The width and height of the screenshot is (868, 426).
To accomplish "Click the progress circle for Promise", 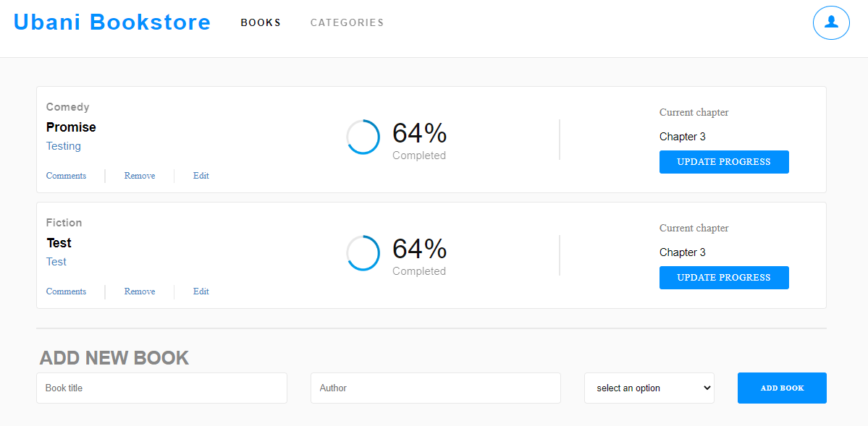I will click(x=363, y=137).
